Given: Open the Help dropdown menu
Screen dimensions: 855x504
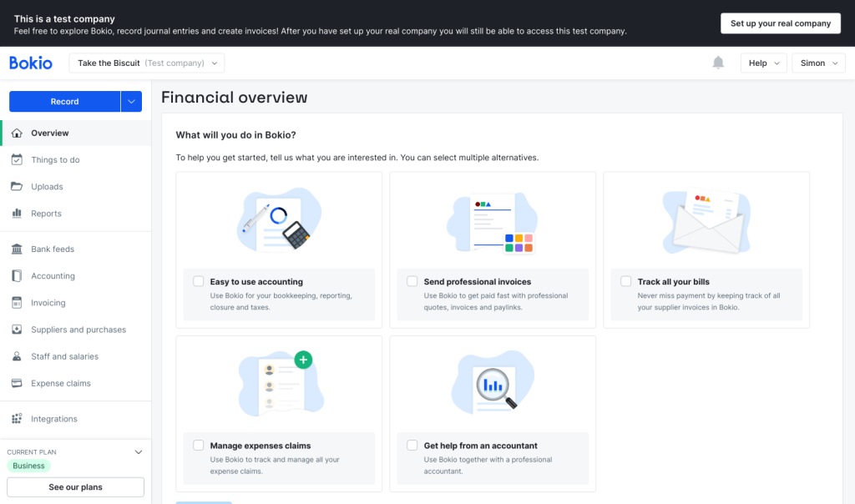Looking at the screenshot, I should pos(763,63).
